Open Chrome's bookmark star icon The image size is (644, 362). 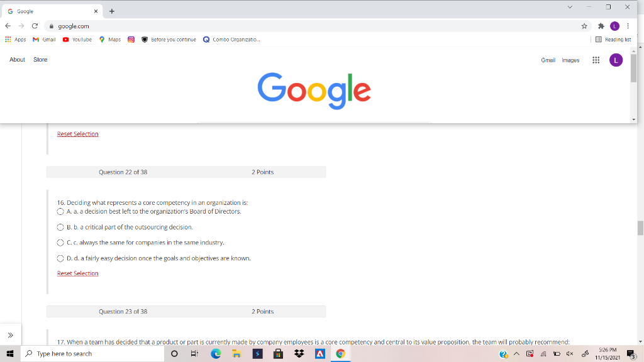coord(584,26)
